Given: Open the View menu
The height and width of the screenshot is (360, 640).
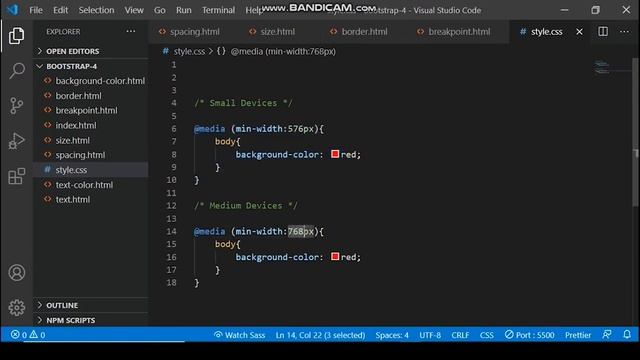Looking at the screenshot, I should click(x=134, y=10).
